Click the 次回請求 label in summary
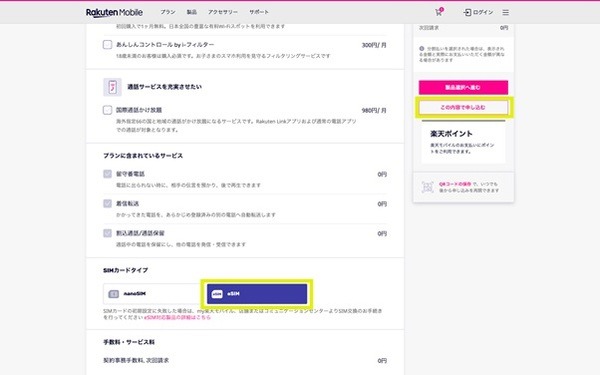 pyautogui.click(x=429, y=28)
